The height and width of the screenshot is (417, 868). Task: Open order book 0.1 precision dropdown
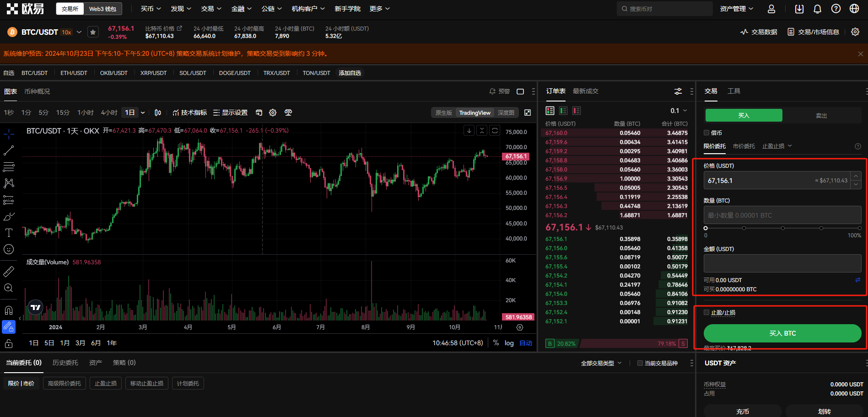point(679,111)
